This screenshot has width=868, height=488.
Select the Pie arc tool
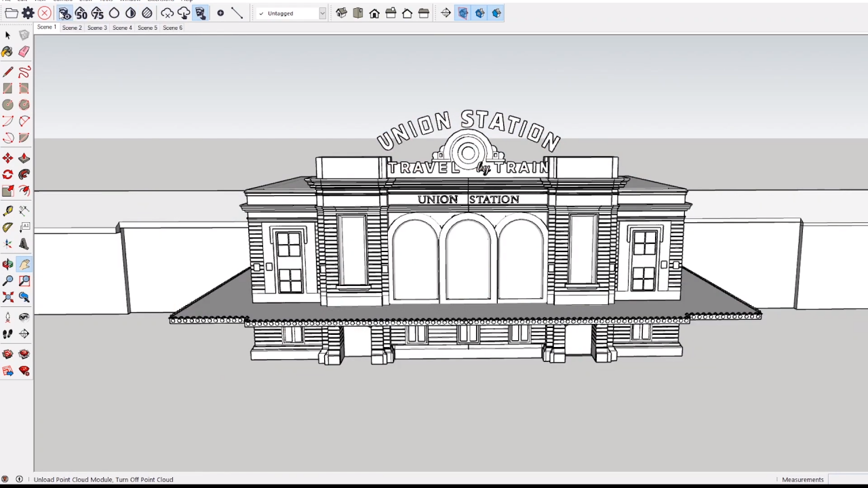(24, 138)
